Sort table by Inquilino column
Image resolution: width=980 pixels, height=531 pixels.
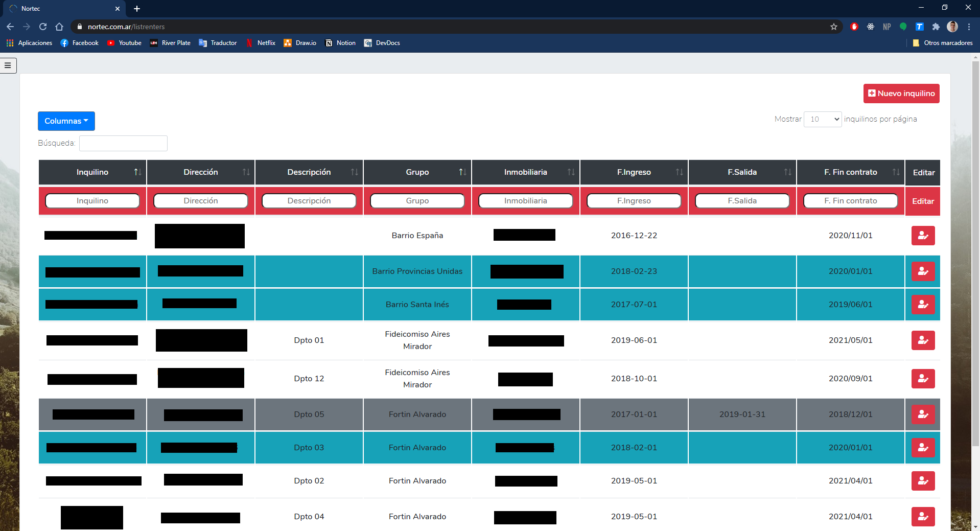coord(92,172)
